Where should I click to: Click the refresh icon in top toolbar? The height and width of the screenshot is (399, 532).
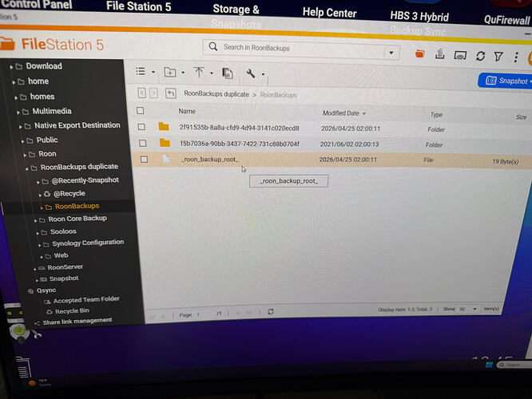[x=480, y=56]
